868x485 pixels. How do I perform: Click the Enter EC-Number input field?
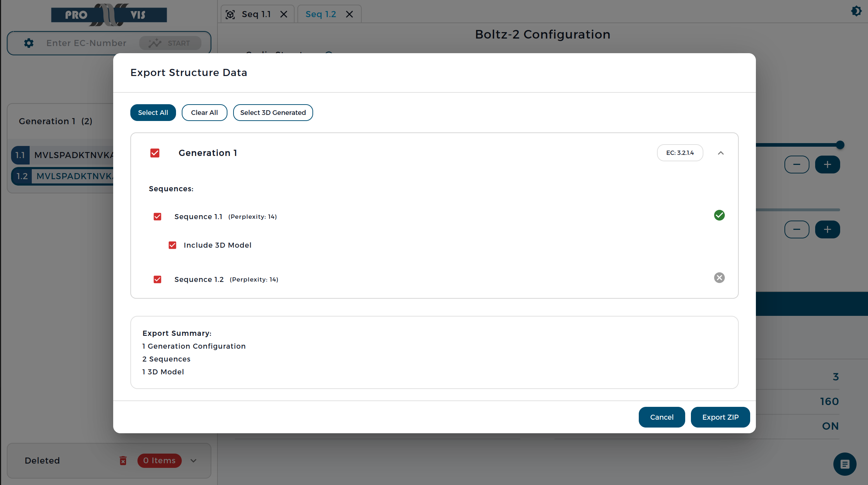86,43
